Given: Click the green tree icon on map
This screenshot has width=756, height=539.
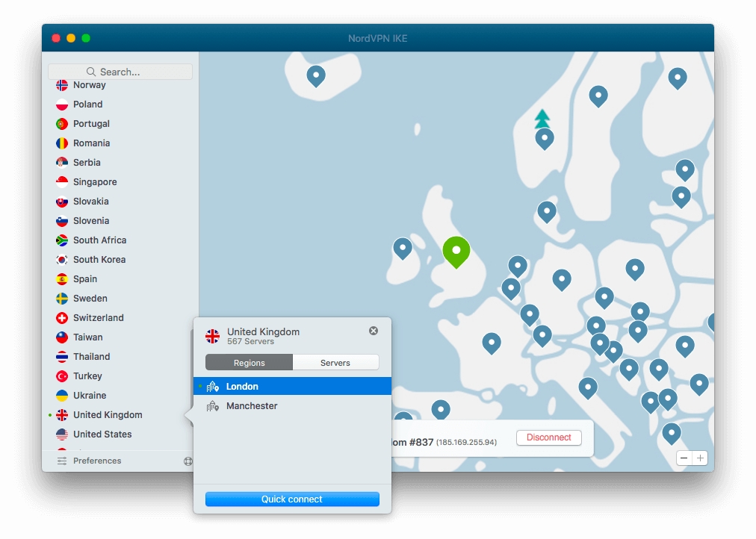Looking at the screenshot, I should (x=542, y=119).
